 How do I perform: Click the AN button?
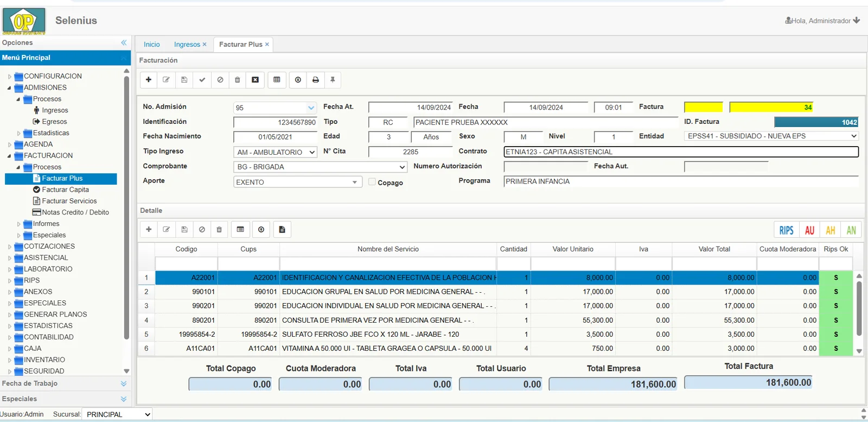click(851, 230)
